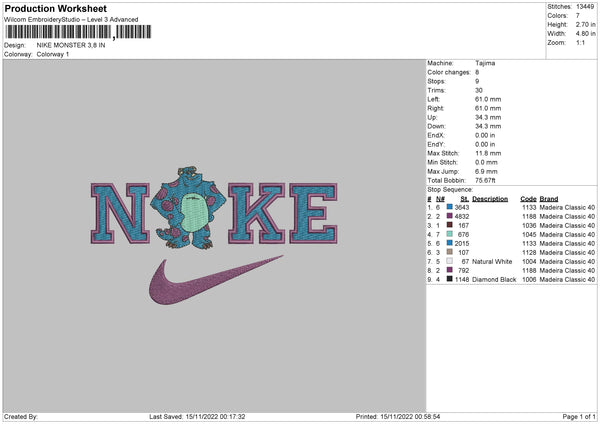Screen dimensions: 600x424
Task: Click the "EndY:" label
Action: 436,144
